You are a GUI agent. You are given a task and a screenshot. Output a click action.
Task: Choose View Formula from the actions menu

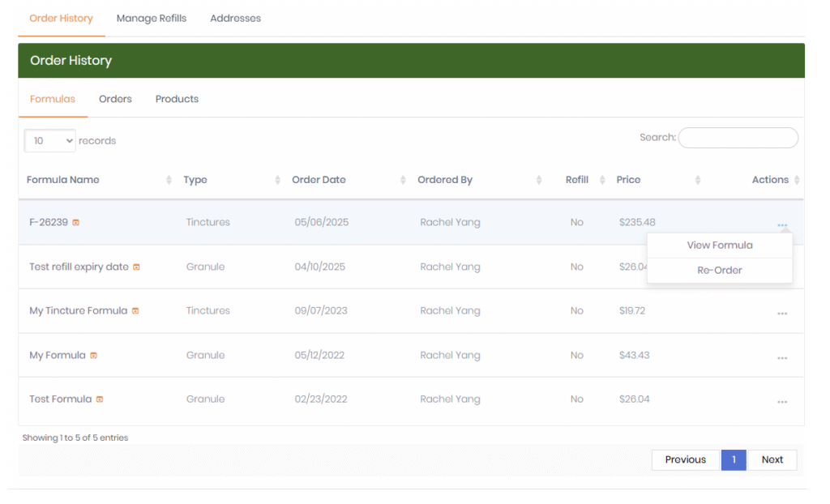pos(719,246)
